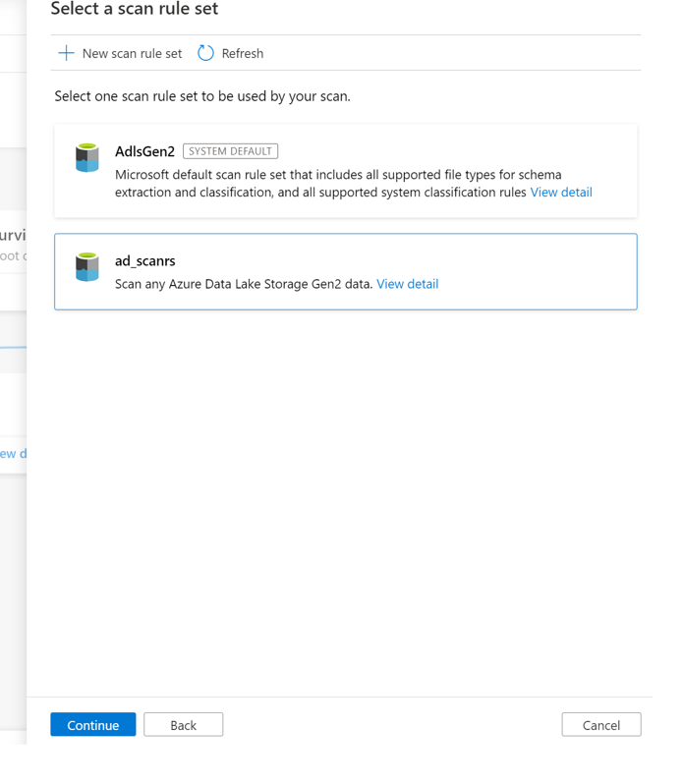
Task: Select the ad_scanrs rule set title
Action: (x=145, y=260)
